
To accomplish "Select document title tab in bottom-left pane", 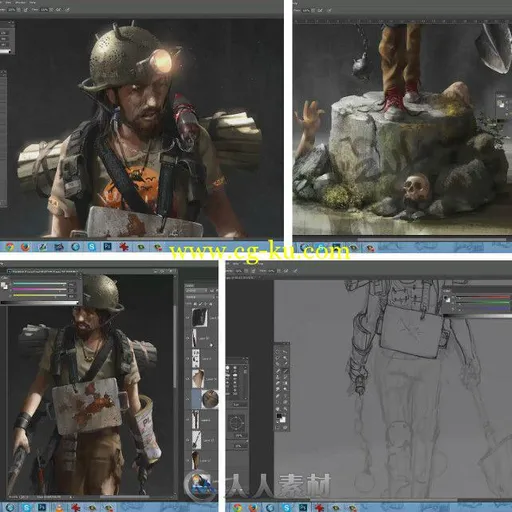I will pyautogui.click(x=43, y=271).
